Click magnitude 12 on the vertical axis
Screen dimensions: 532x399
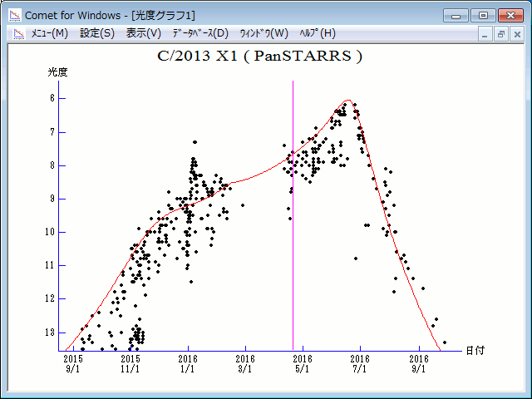50,298
